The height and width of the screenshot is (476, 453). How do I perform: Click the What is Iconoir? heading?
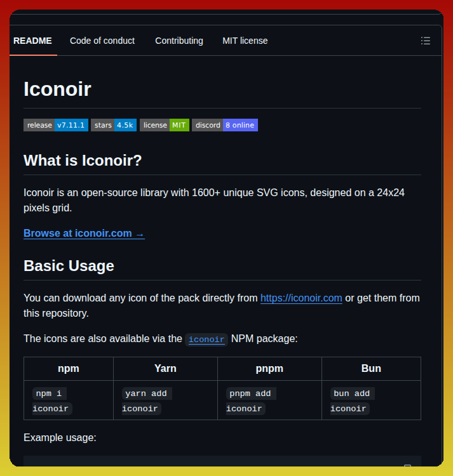coord(83,161)
